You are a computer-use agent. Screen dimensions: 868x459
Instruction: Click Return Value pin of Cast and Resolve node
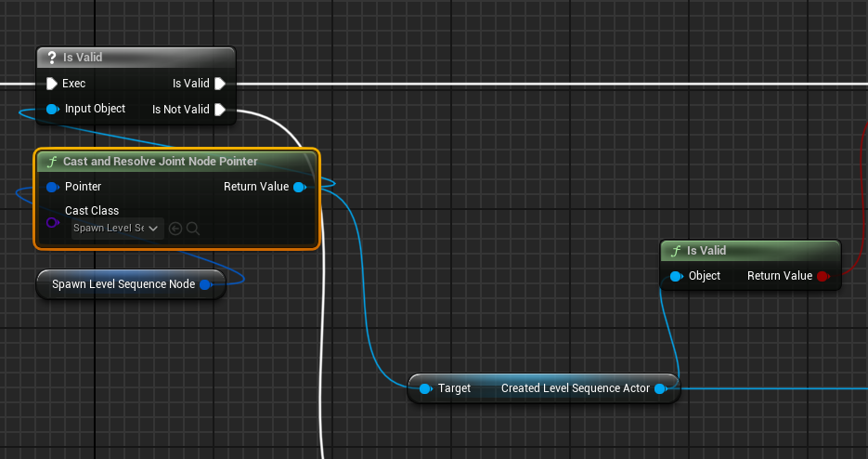pyautogui.click(x=299, y=187)
